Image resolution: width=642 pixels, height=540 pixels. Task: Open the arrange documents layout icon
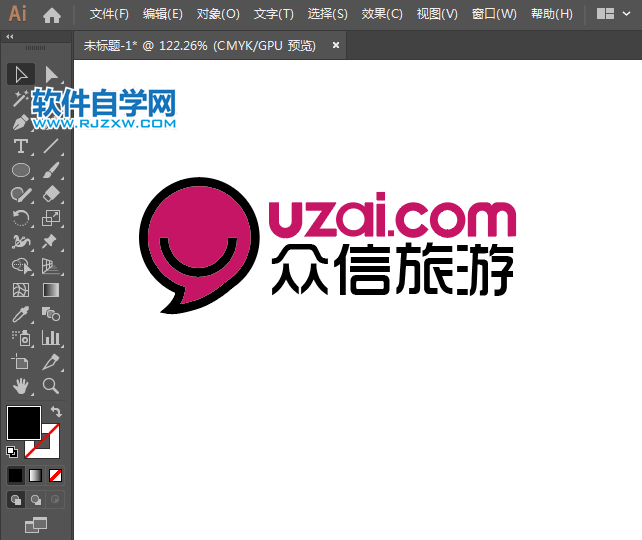point(605,14)
